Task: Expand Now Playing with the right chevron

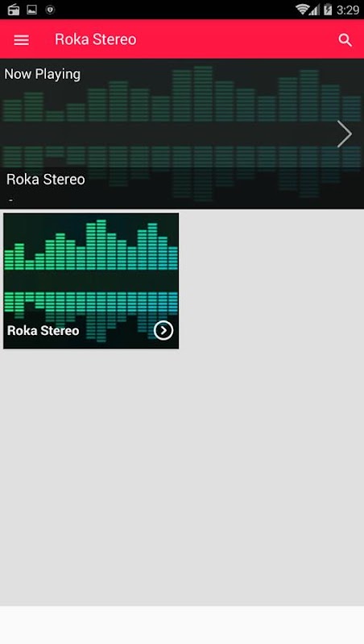Action: click(345, 134)
